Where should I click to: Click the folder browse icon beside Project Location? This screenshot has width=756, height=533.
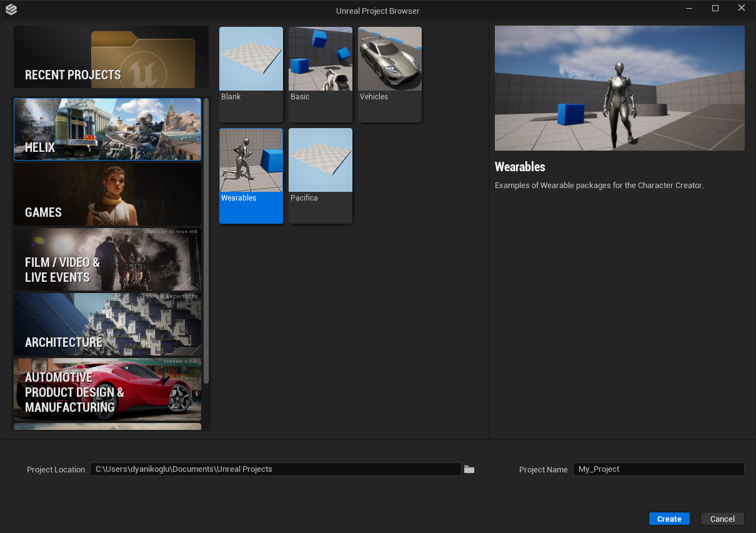click(x=469, y=469)
